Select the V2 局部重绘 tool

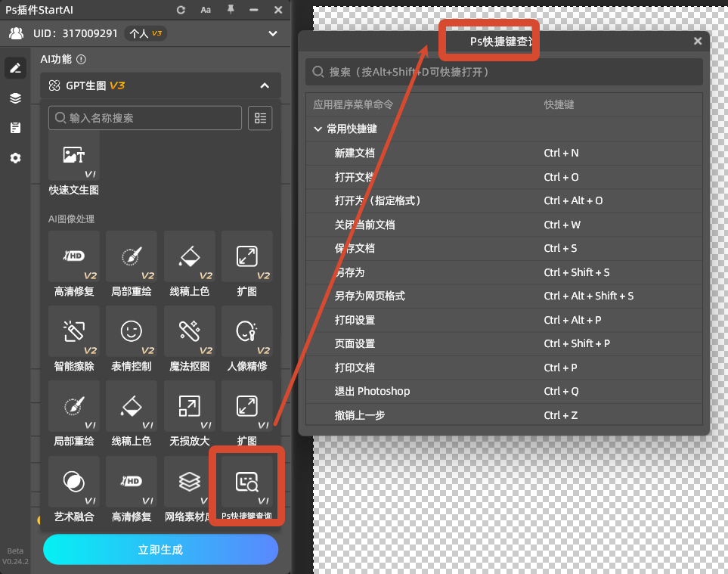132,264
